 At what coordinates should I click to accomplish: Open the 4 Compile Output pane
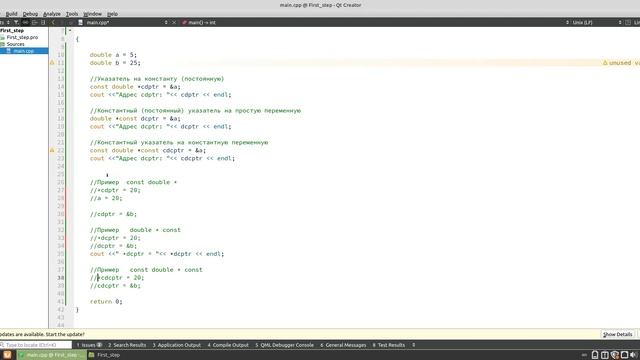tap(228, 345)
